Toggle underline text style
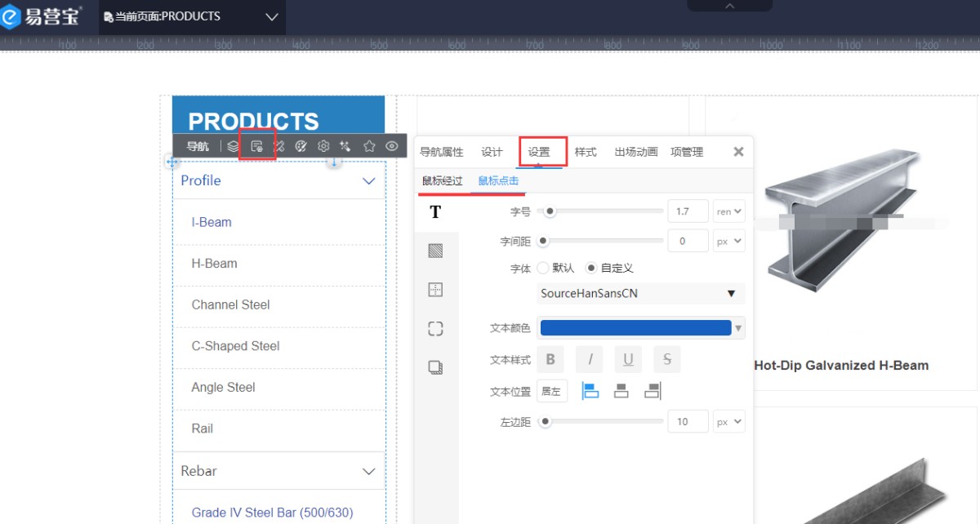This screenshot has height=524, width=980. coord(628,359)
